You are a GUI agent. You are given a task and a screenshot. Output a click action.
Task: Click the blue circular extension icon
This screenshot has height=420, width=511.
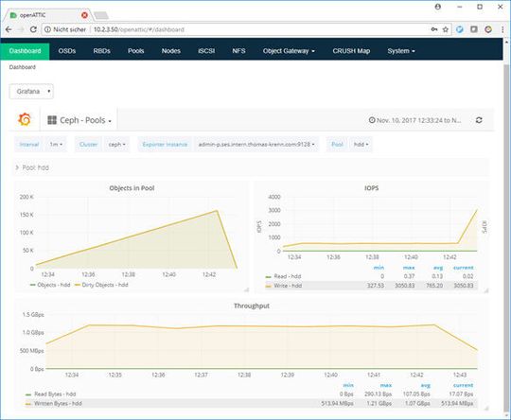tap(460, 29)
